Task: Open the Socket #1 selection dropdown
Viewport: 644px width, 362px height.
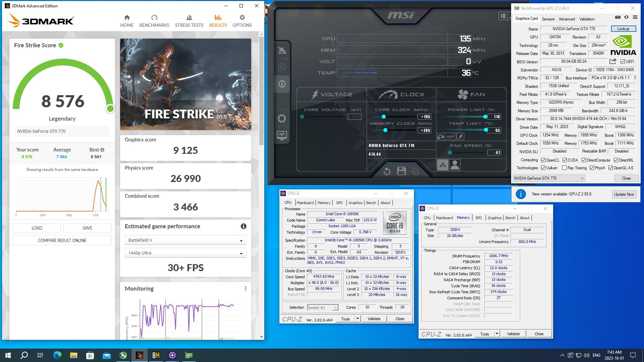Action: pyautogui.click(x=323, y=308)
